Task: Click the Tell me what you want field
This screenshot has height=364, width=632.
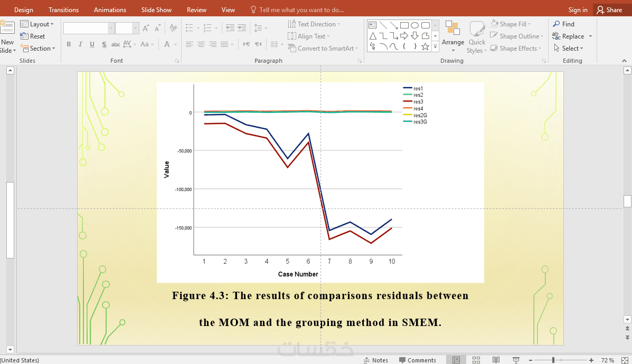Action: coord(297,9)
